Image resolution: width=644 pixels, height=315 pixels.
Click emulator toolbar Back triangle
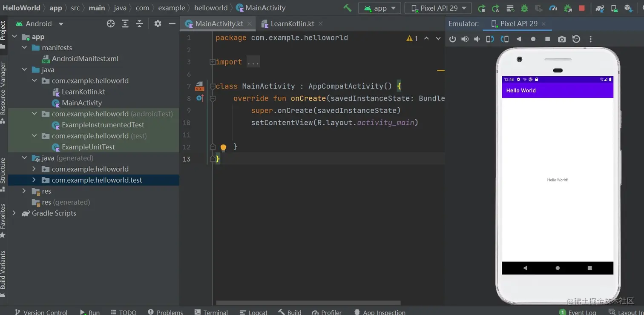coord(519,39)
